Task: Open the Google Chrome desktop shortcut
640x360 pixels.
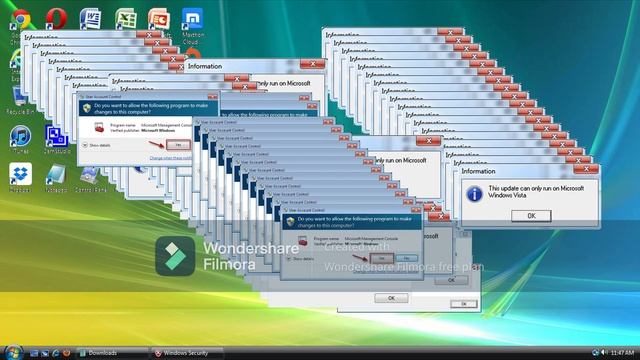Action: click(20, 20)
